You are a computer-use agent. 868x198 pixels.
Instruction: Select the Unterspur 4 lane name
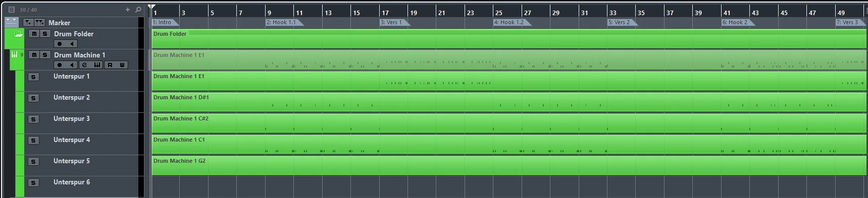tap(72, 140)
